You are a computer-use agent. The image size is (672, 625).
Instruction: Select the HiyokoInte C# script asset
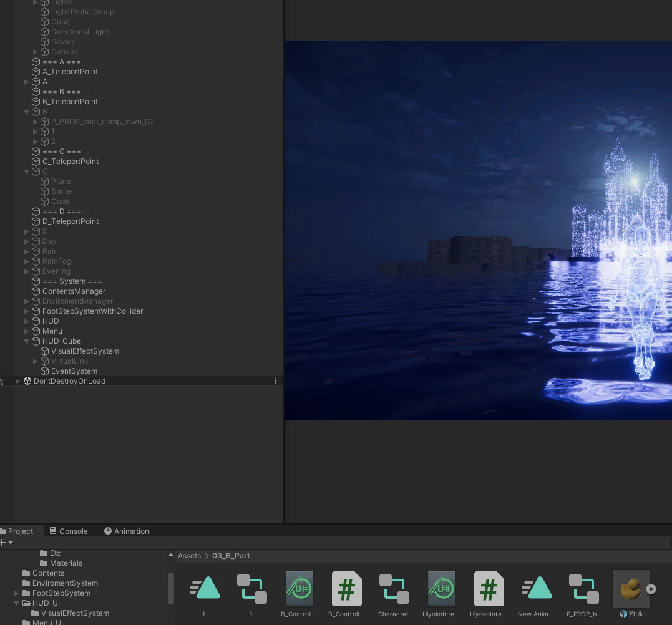click(489, 589)
